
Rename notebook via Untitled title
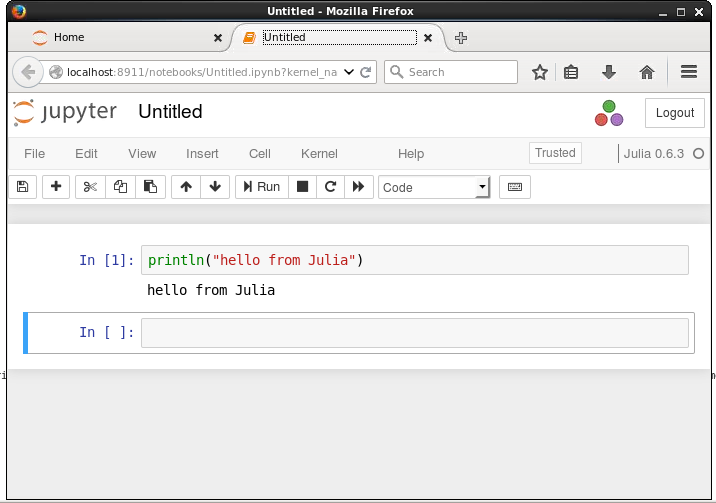click(170, 112)
